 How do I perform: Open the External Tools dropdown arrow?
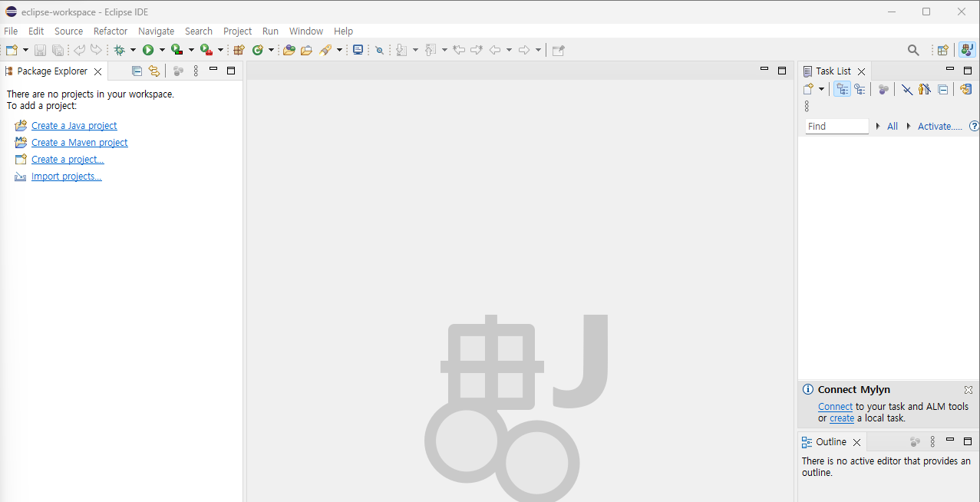pyautogui.click(x=220, y=50)
